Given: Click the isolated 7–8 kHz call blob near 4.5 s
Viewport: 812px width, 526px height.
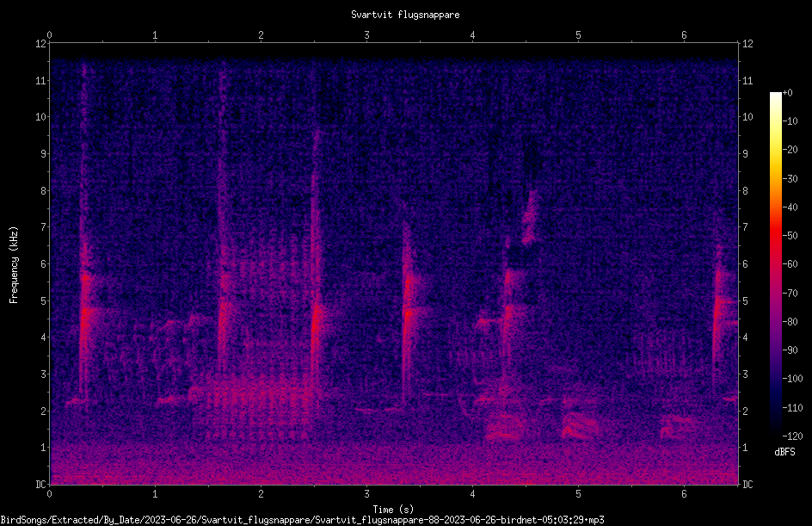Looking at the screenshot, I should click(x=530, y=218).
